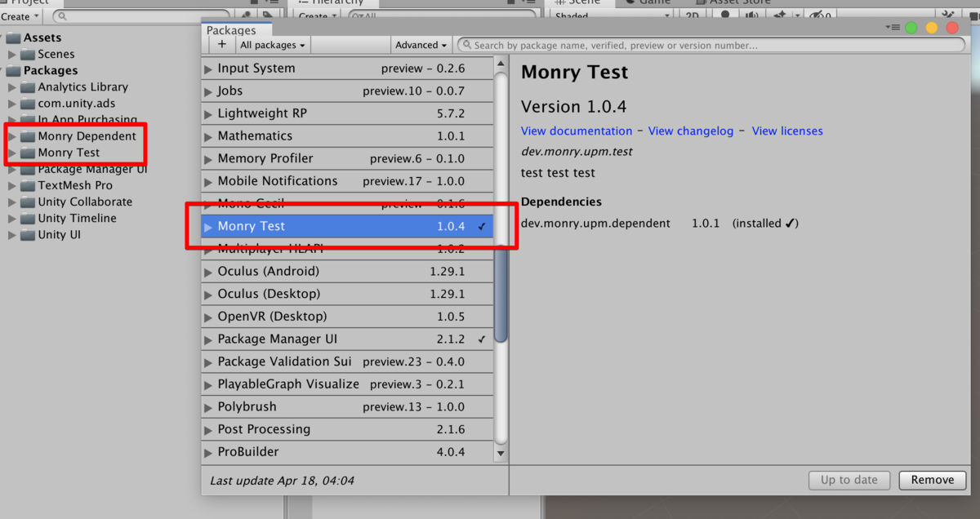Click the Version 1.0.4 heading
Screen dimensions: 980x519
click(574, 106)
